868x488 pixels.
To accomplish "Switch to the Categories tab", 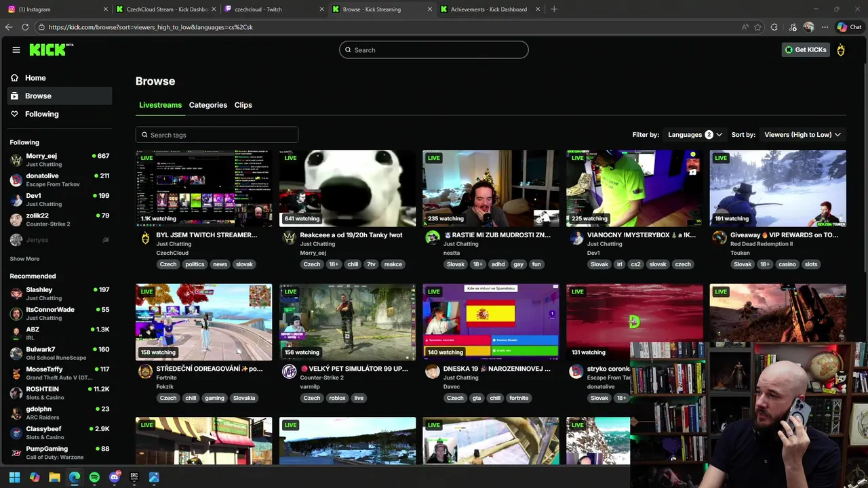I will tap(208, 105).
